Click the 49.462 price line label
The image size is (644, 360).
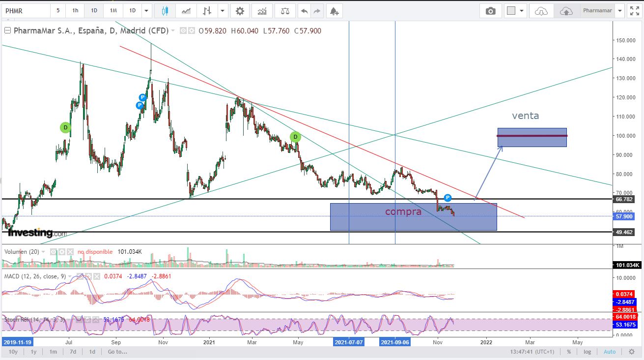point(624,232)
